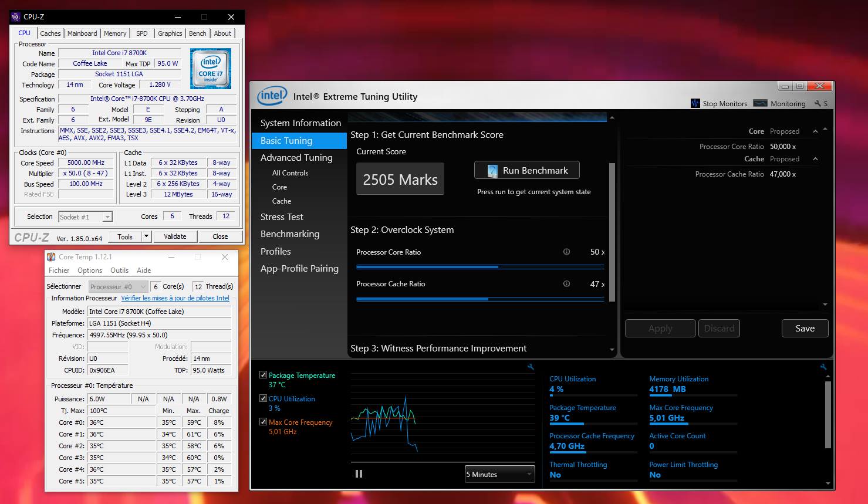
Task: Select Advanced Tuning in XTU sidebar
Action: 296,157
